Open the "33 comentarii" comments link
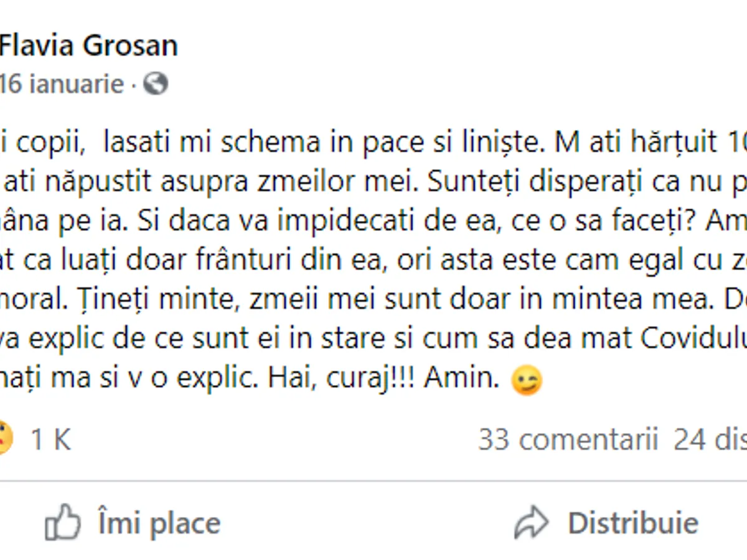The width and height of the screenshot is (747, 560). (x=568, y=439)
